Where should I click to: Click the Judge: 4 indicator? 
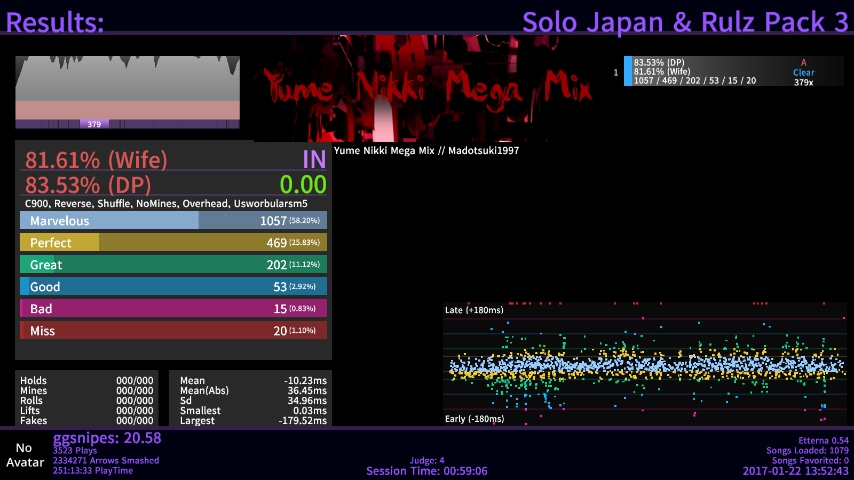pos(427,461)
